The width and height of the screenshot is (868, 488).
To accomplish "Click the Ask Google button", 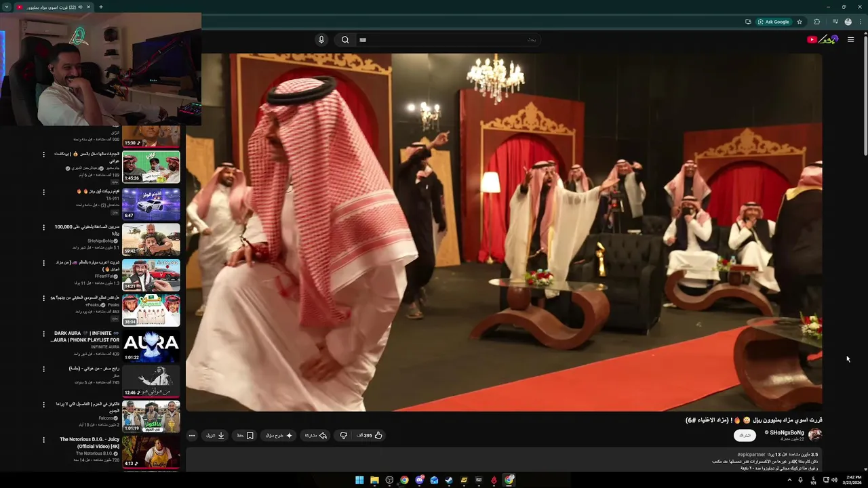I will pyautogui.click(x=774, y=22).
